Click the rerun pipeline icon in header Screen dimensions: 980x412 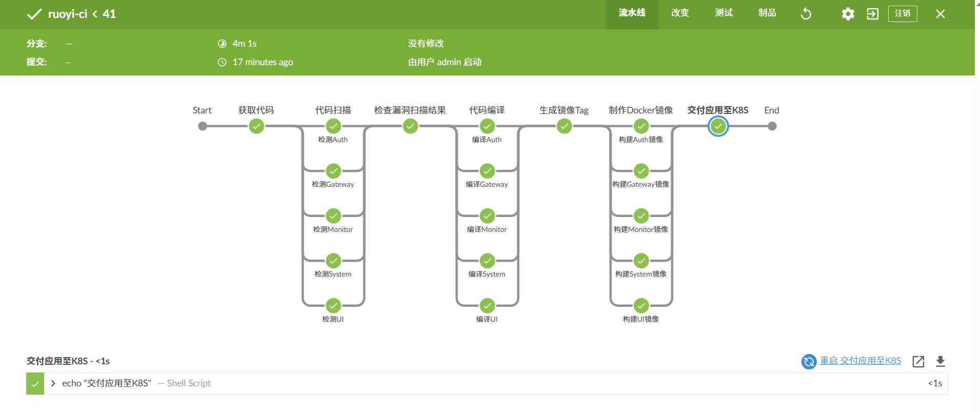[806, 14]
